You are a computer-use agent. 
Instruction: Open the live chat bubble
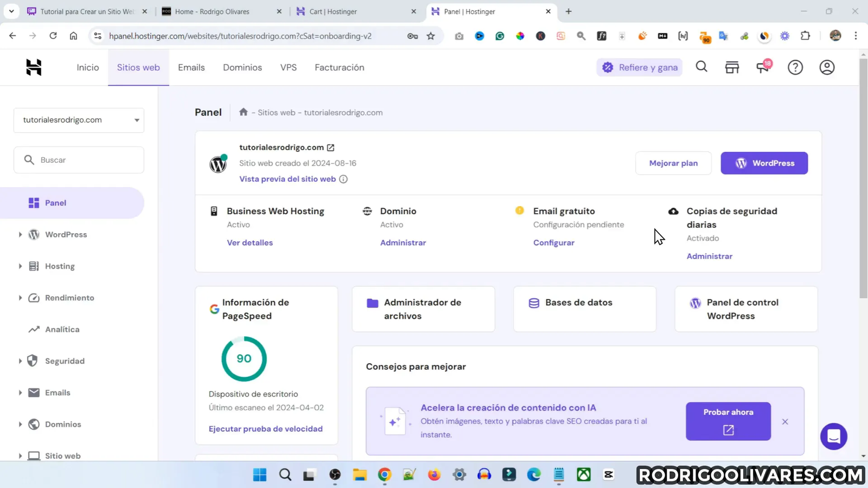tap(834, 436)
